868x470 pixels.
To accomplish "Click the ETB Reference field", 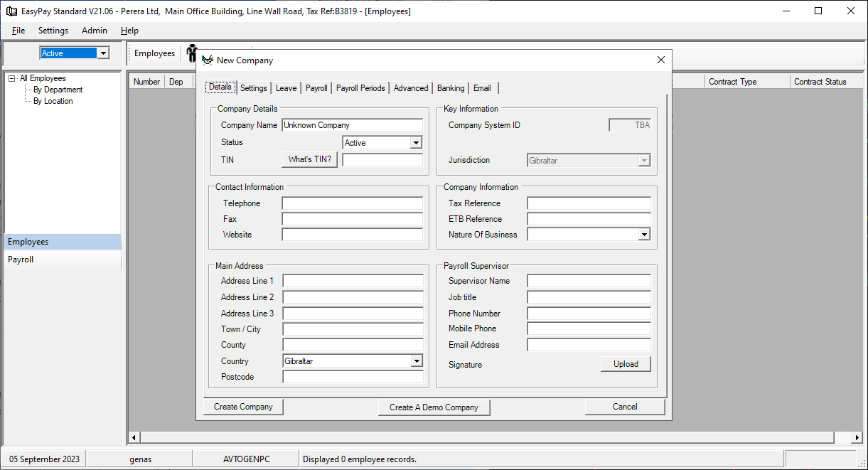I will click(x=589, y=219).
